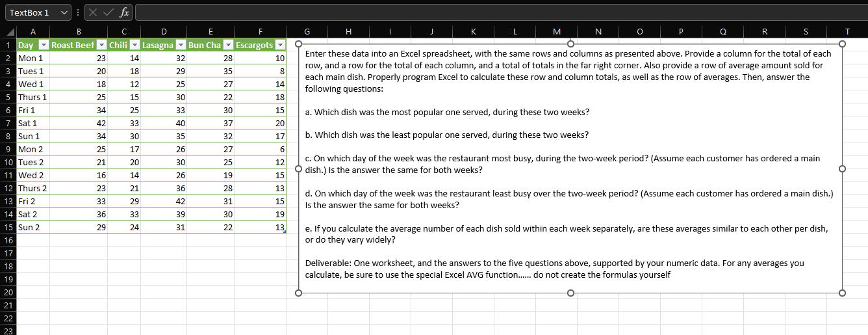Image resolution: width=868 pixels, height=335 pixels.
Task: Click the text box bottom-right resize handle
Action: coord(842,293)
